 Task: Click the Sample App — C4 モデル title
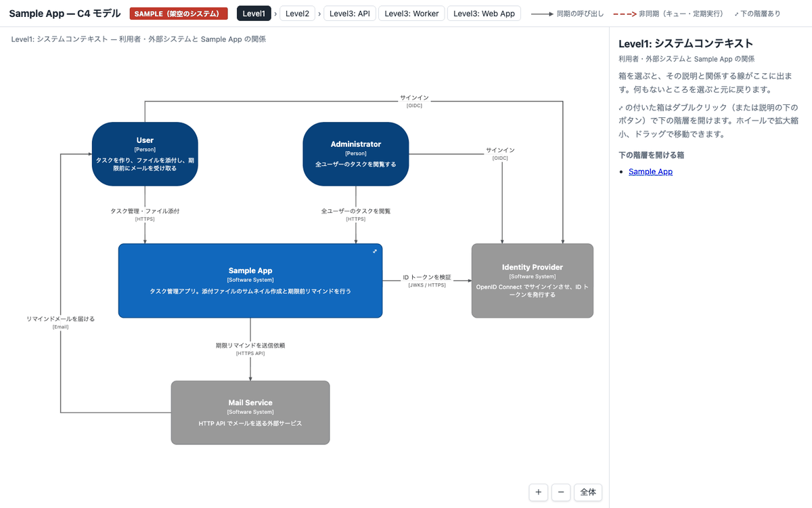click(x=65, y=14)
